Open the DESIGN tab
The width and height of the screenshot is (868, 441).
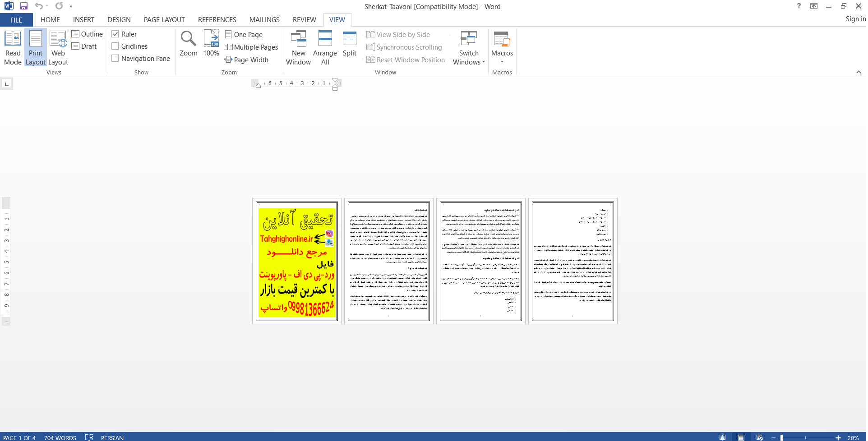[119, 20]
